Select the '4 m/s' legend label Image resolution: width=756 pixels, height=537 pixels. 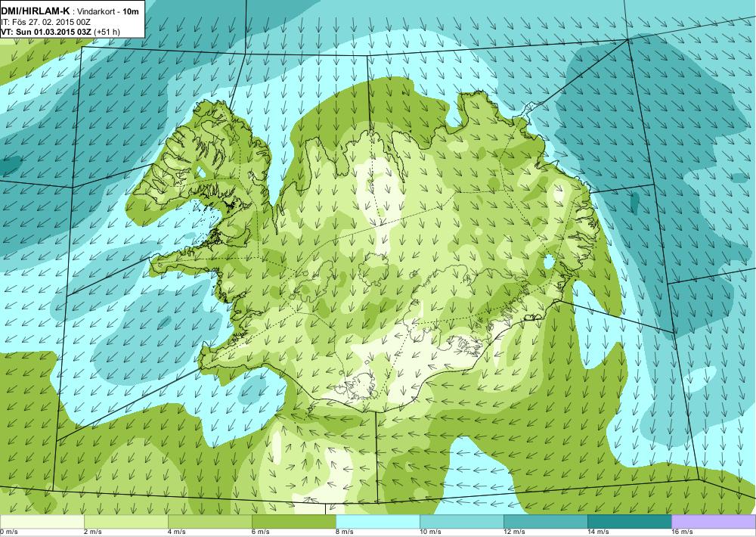177,532
